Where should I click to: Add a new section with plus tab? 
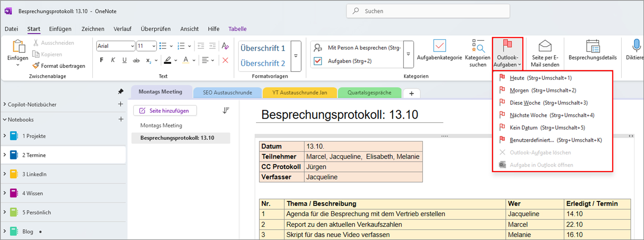click(411, 93)
